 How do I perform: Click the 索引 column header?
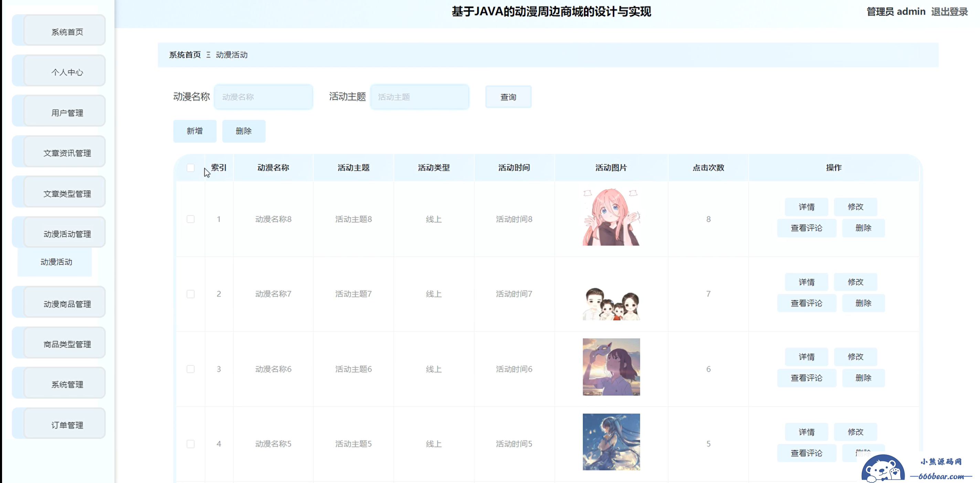pyautogui.click(x=219, y=168)
